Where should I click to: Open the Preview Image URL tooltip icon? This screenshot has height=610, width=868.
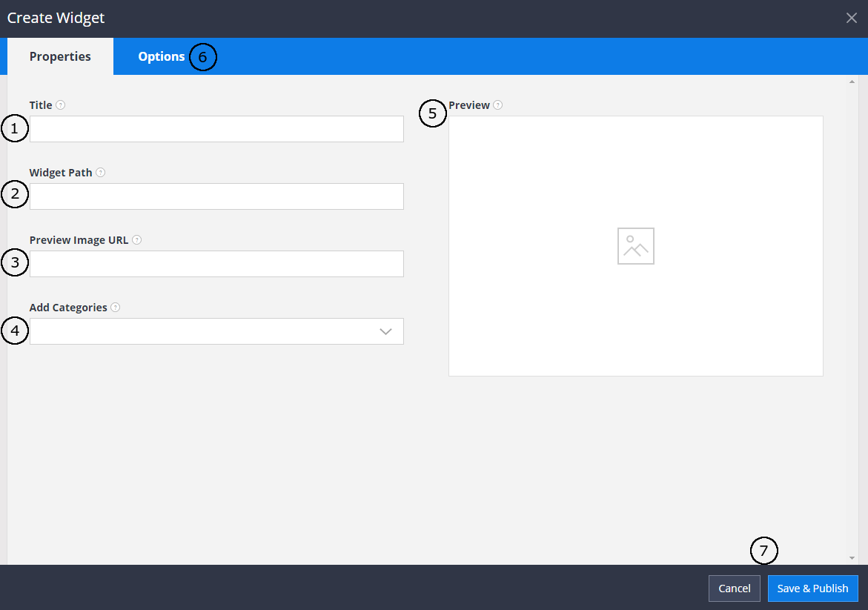coord(136,239)
